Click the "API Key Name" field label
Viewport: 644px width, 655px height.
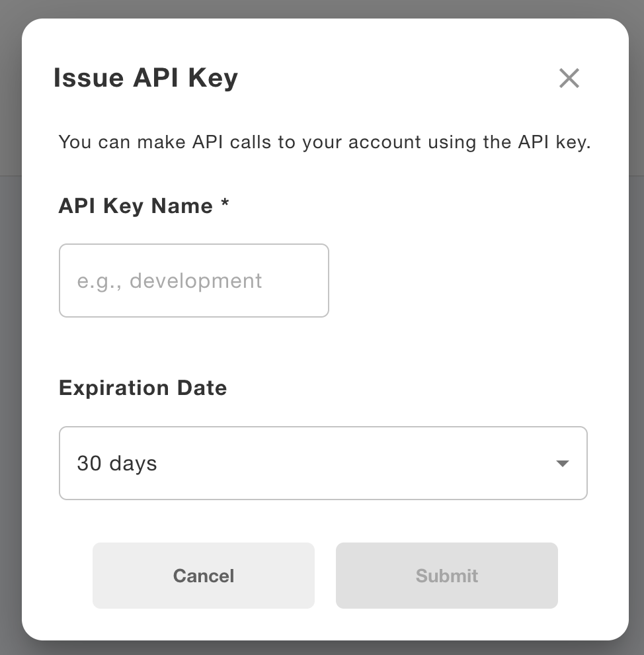point(136,206)
